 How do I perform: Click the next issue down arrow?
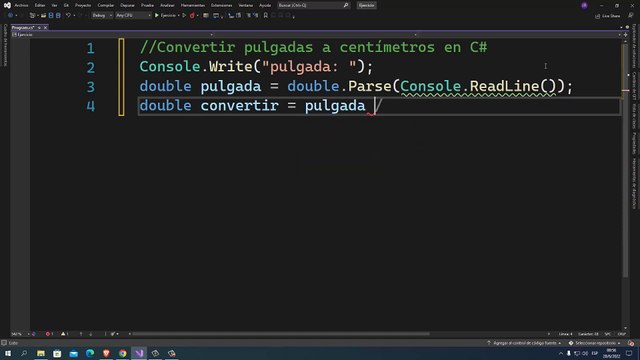coord(91,334)
